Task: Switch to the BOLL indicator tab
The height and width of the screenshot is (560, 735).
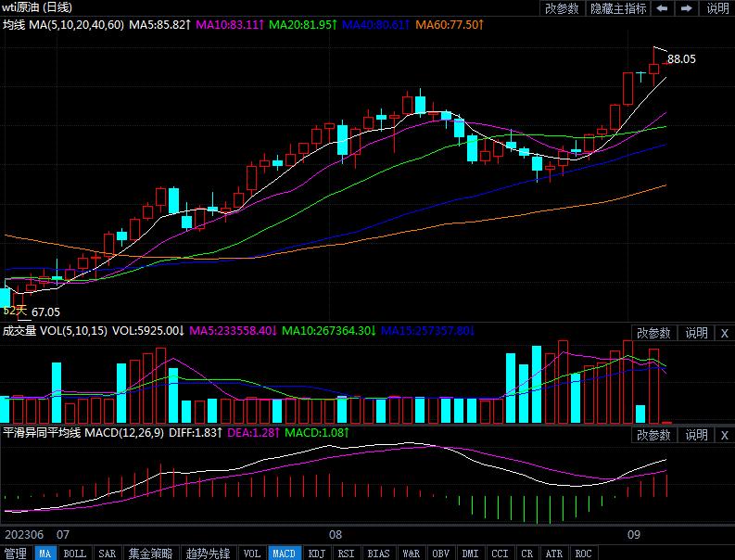Action: [x=74, y=554]
